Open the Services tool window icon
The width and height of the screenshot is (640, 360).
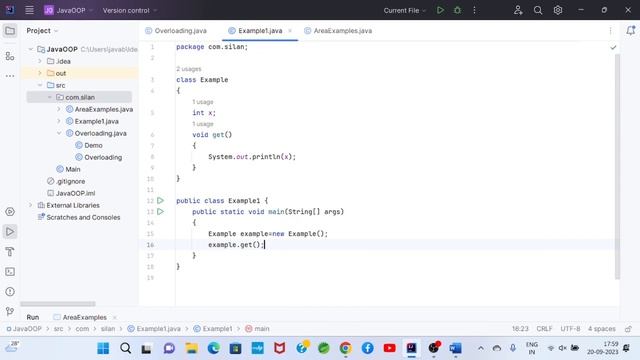coord(10,211)
